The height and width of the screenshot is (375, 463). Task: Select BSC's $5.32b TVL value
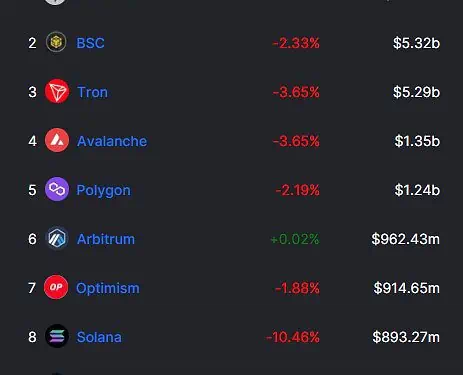pos(416,43)
